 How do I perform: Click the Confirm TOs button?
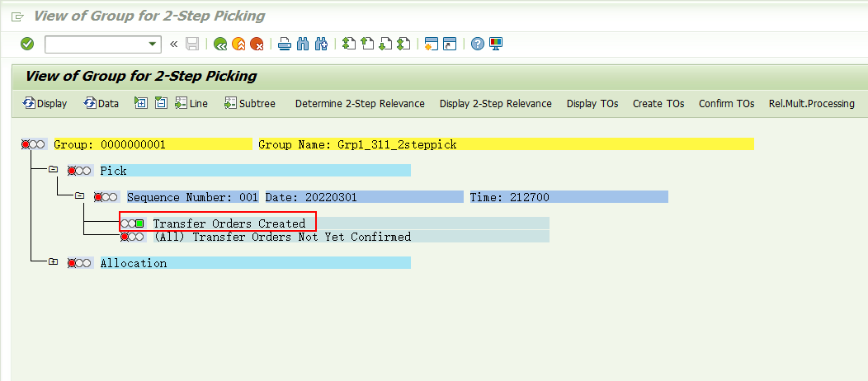726,103
